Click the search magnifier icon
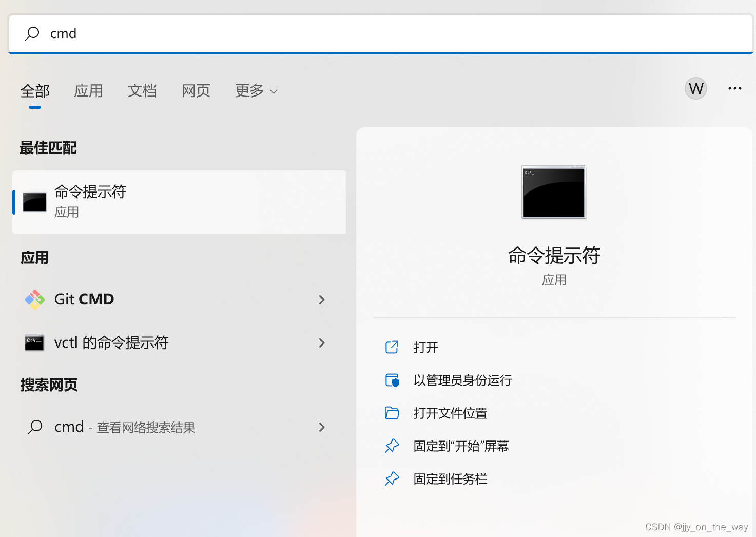The height and width of the screenshot is (537, 756). coord(32,33)
